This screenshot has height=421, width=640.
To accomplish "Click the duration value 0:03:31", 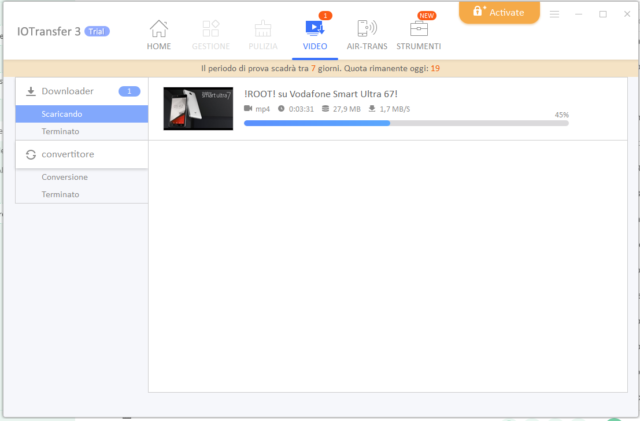I will tap(301, 109).
